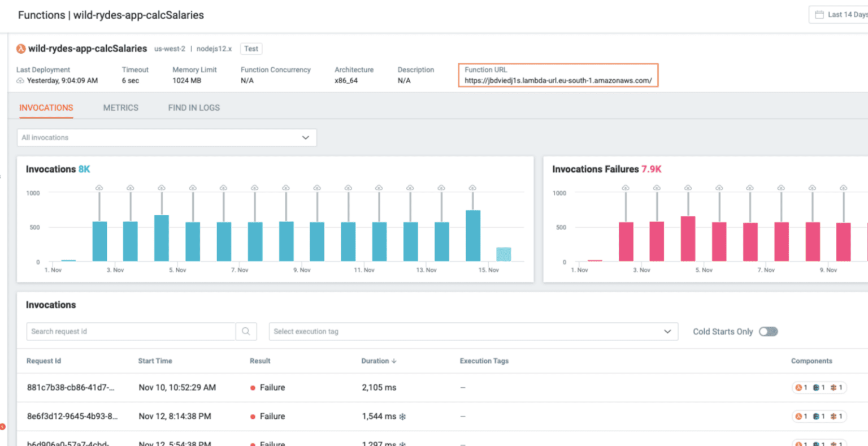
Task: Click the calendar icon on the Last 14 Days selector
Action: coord(819,14)
